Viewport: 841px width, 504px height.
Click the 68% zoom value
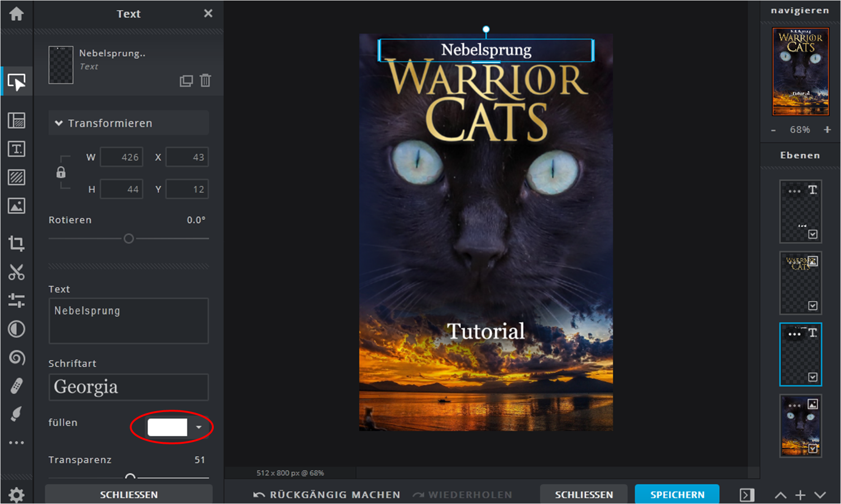click(800, 130)
